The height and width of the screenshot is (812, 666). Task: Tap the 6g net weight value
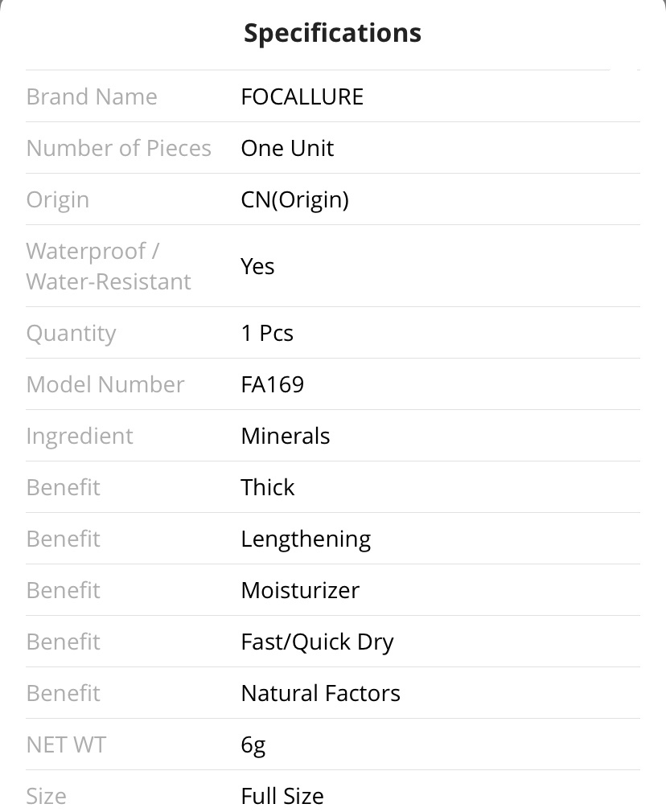pyautogui.click(x=253, y=746)
